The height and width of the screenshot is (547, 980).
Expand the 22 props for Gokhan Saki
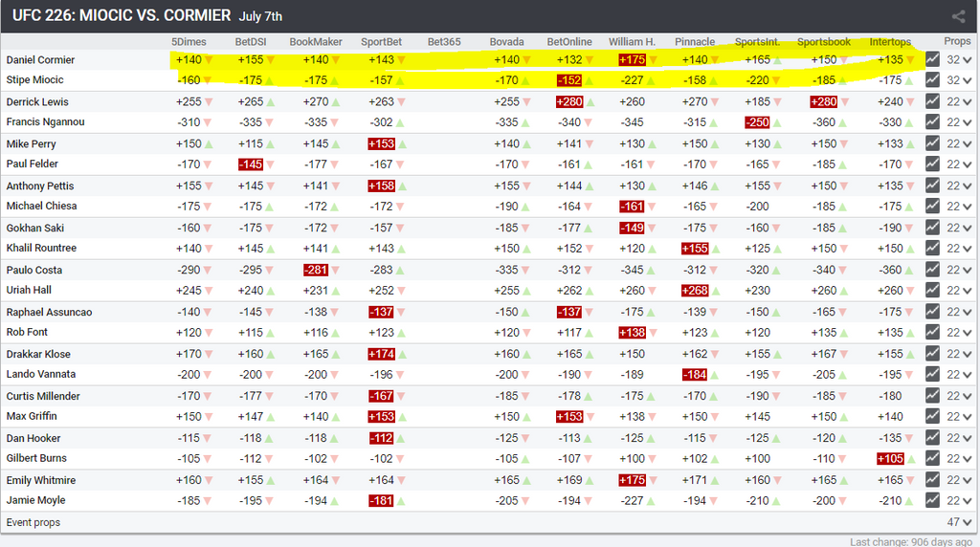point(959,228)
